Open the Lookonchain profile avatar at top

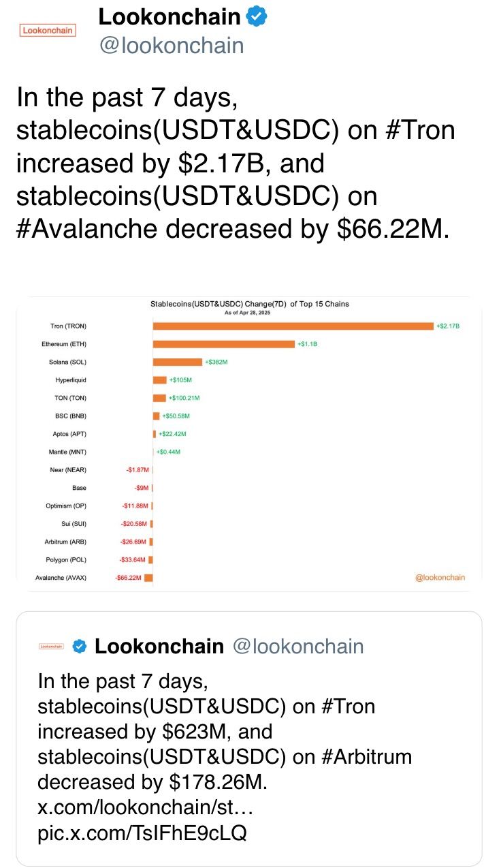[48, 30]
